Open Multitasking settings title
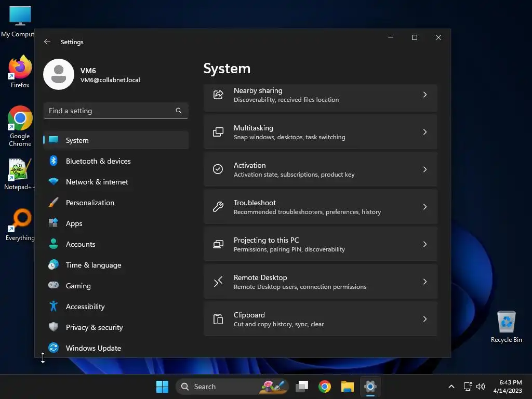 point(254,128)
